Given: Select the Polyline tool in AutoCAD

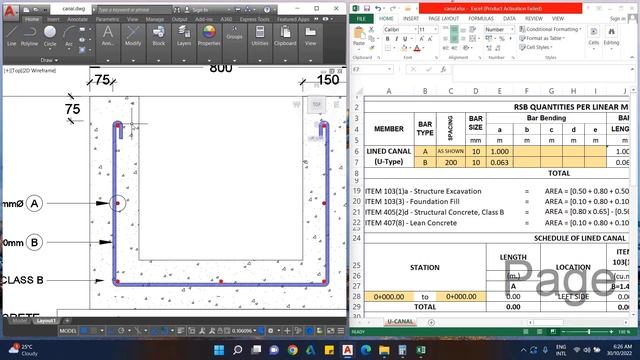Looking at the screenshot, I should pyautogui.click(x=29, y=35).
